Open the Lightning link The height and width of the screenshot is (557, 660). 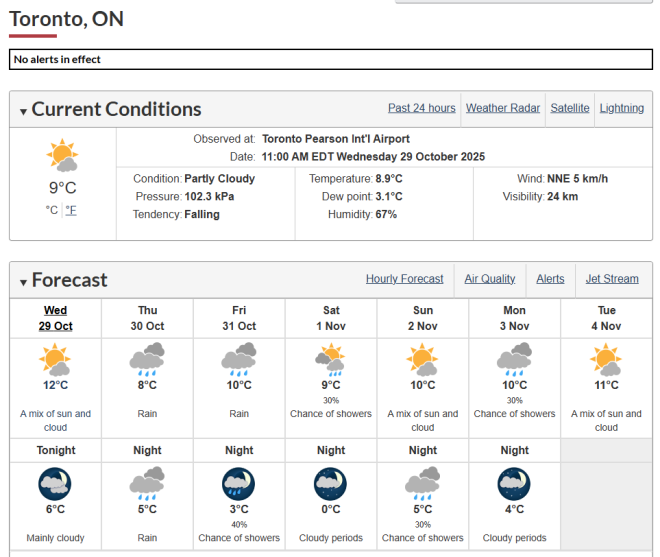pos(621,108)
